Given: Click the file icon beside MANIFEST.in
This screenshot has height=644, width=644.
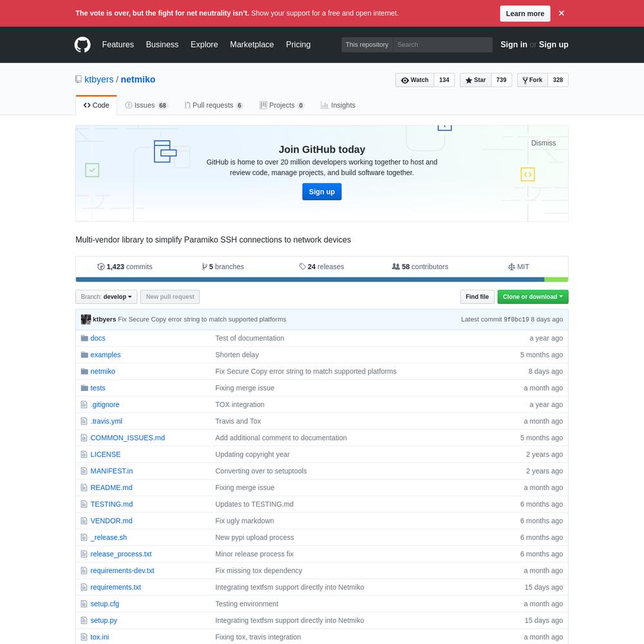Looking at the screenshot, I should pos(84,471).
